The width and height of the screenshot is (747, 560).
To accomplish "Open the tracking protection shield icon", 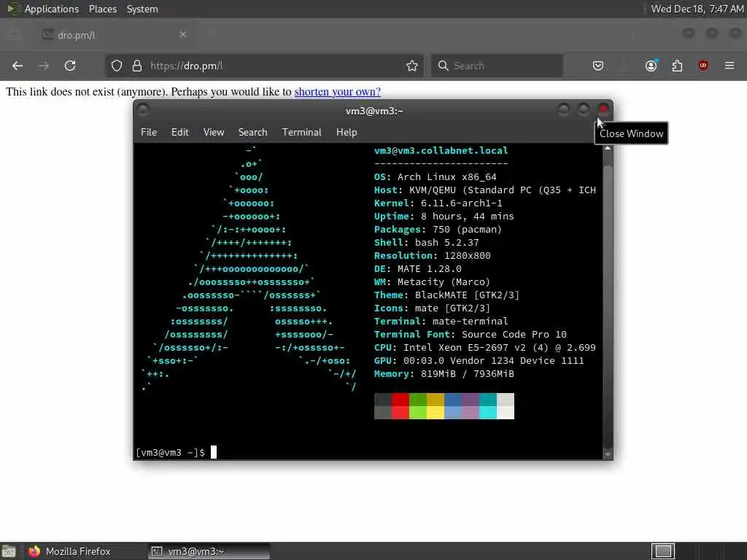I will click(117, 66).
